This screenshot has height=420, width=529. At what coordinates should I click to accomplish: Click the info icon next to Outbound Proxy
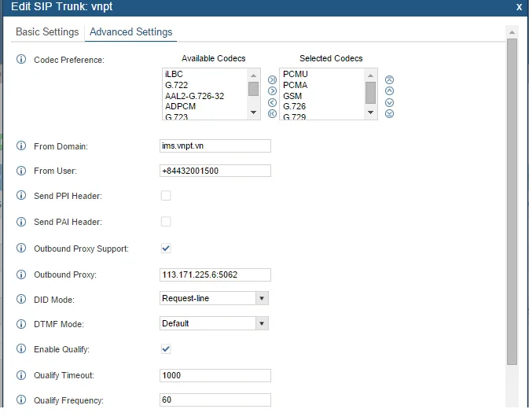[x=21, y=274]
